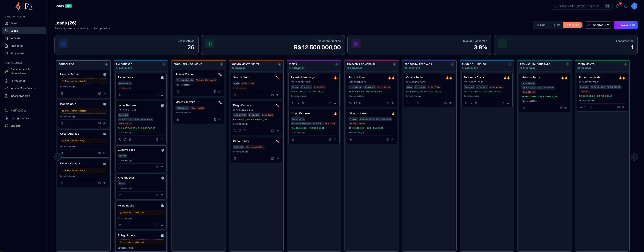Create a Novo Lead

point(625,25)
